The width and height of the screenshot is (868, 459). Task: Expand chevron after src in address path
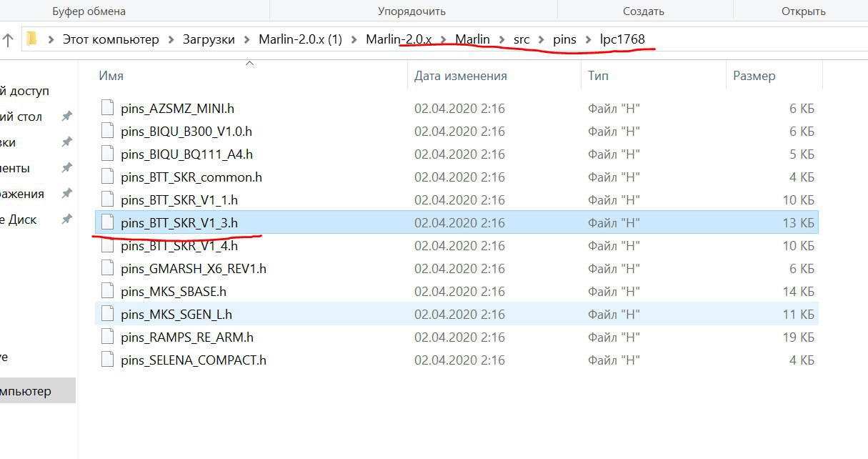click(541, 40)
